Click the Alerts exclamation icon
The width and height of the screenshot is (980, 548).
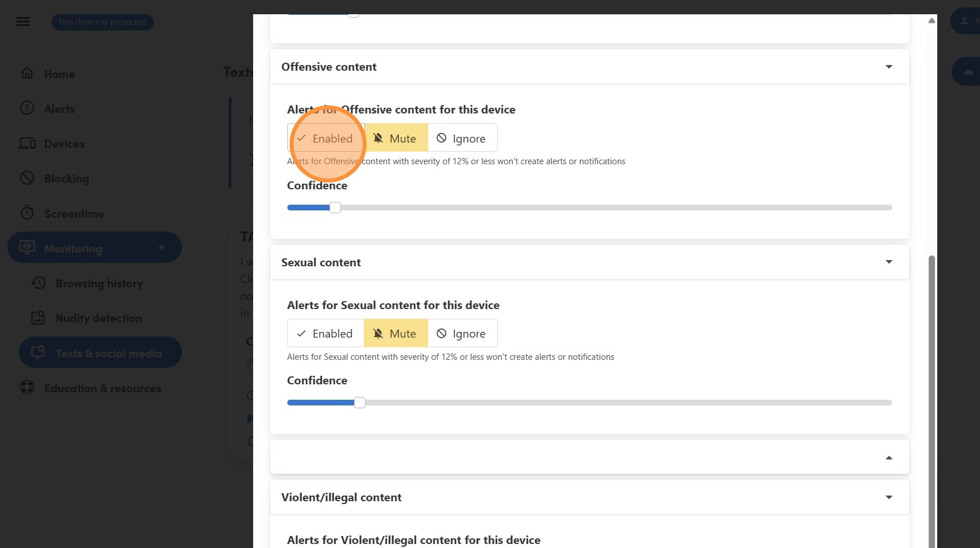(27, 108)
